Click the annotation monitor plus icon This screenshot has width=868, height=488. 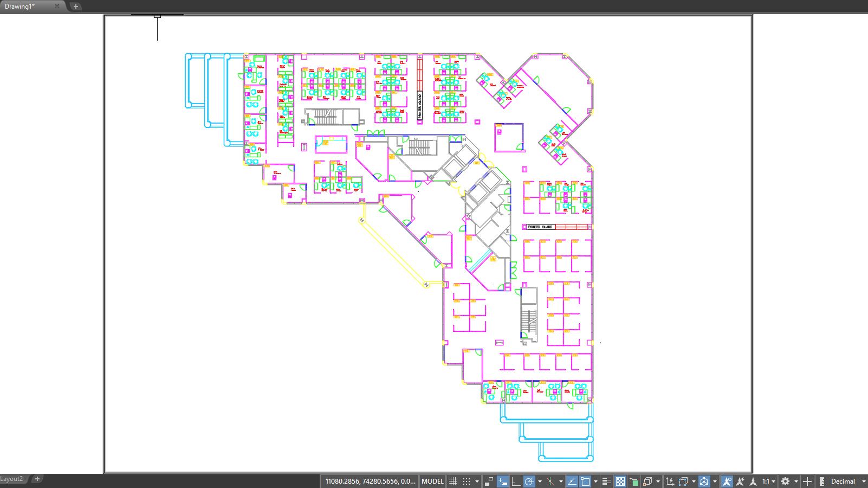tap(807, 481)
